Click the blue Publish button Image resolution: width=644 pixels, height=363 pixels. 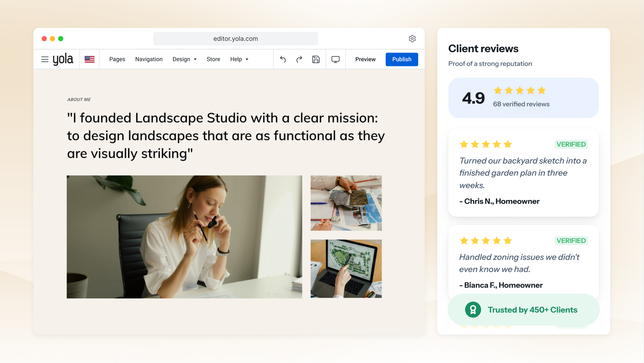tap(402, 59)
